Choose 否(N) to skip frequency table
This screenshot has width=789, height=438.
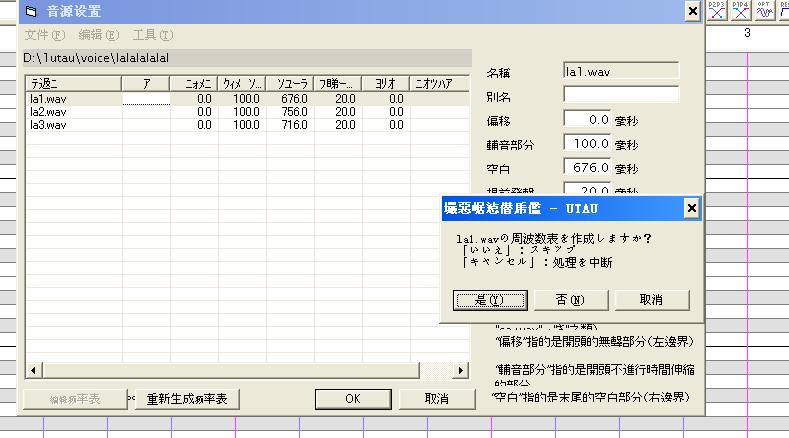tap(571, 300)
